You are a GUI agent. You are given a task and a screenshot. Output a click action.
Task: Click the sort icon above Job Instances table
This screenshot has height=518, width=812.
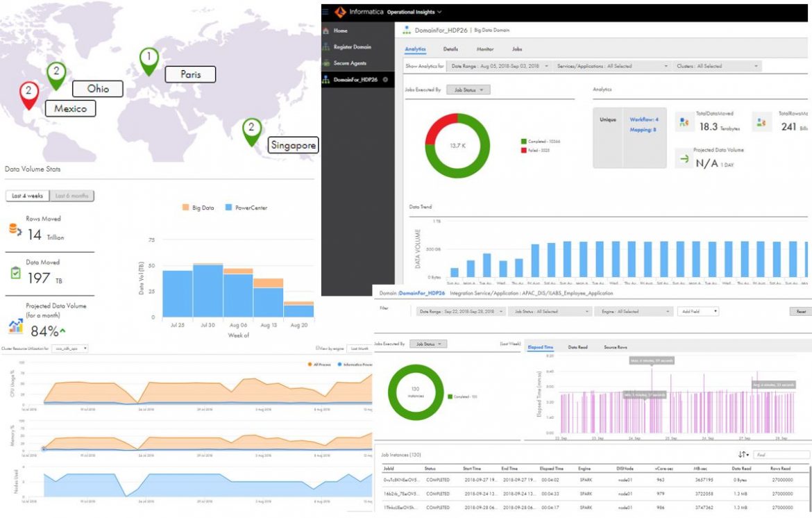[x=742, y=454]
